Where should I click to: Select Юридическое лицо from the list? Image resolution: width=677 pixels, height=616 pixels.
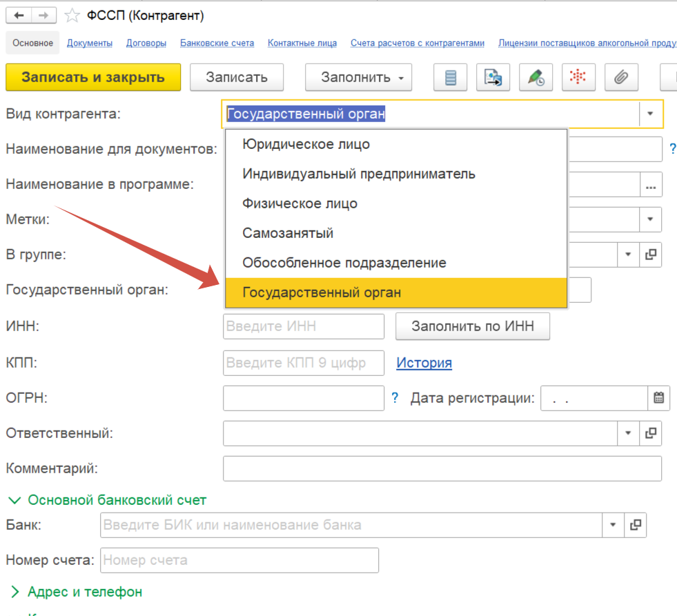pyautogui.click(x=306, y=145)
